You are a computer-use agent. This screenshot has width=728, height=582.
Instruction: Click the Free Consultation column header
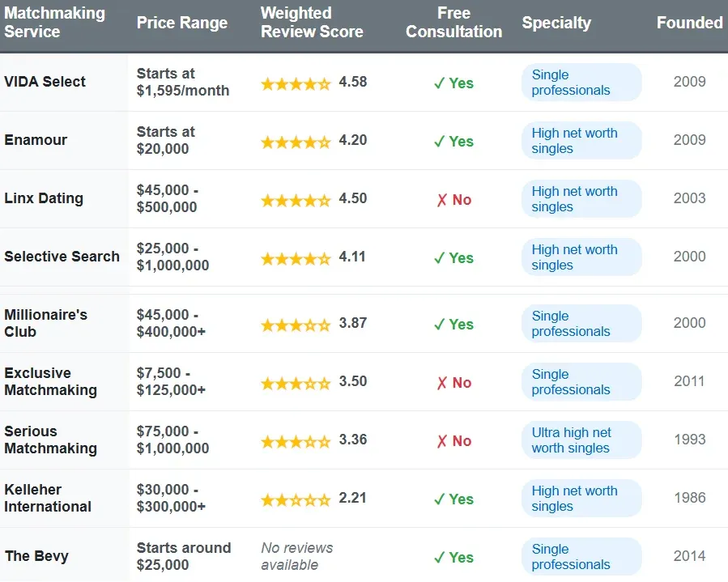(453, 23)
